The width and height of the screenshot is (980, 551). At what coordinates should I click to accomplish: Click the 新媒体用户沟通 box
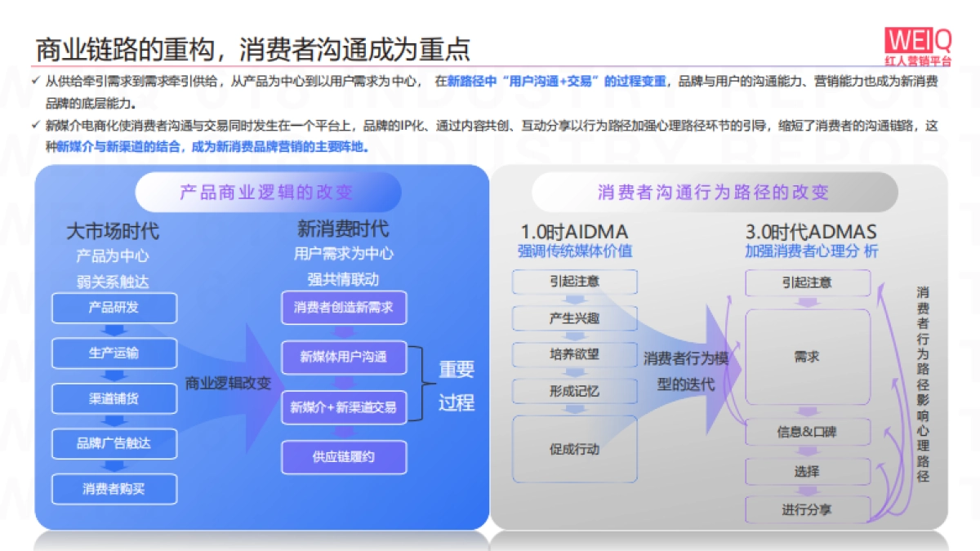pyautogui.click(x=344, y=358)
